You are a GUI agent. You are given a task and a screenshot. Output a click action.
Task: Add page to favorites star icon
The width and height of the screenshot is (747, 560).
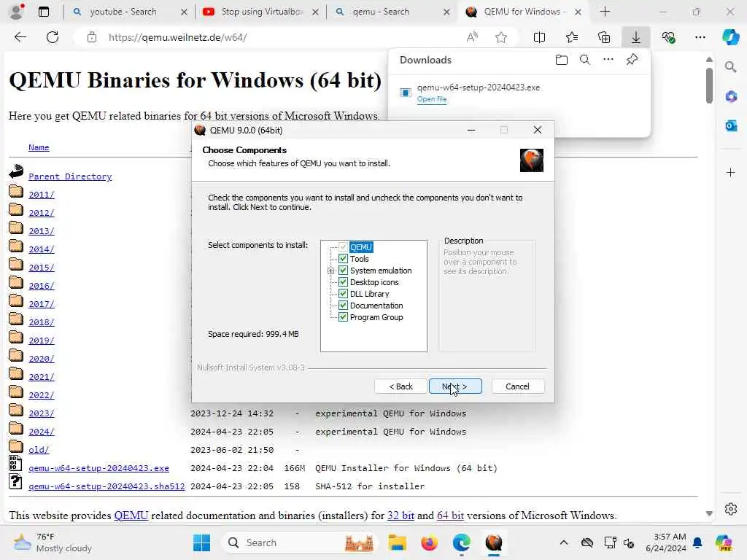point(500,37)
